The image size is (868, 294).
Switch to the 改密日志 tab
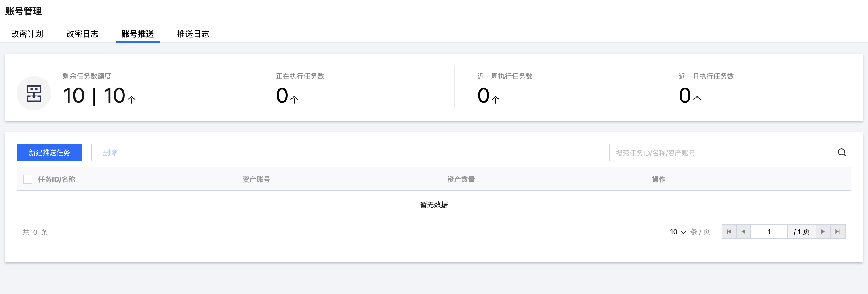coord(82,34)
